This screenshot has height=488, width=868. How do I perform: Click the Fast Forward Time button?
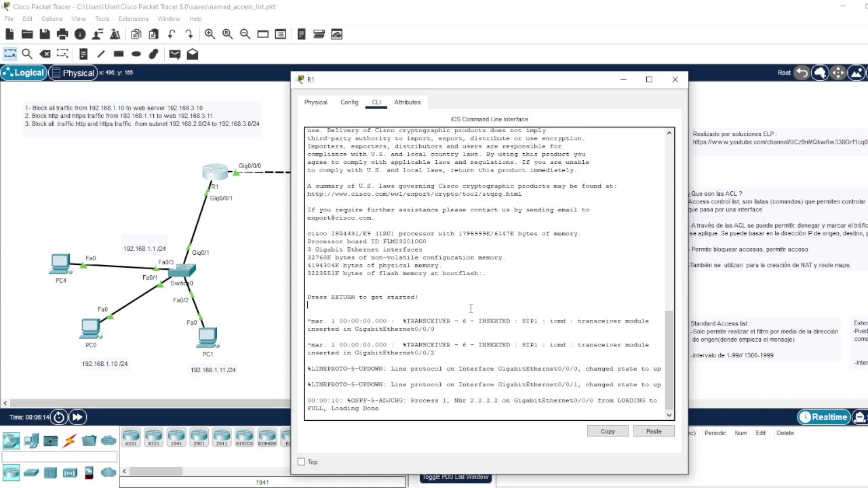(x=77, y=418)
